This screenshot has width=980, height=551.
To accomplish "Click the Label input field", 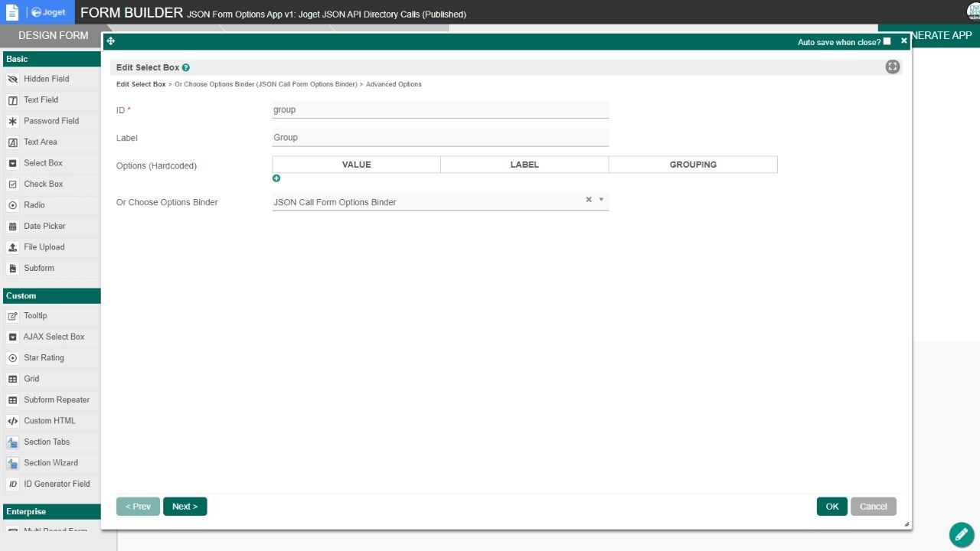I will coord(440,138).
